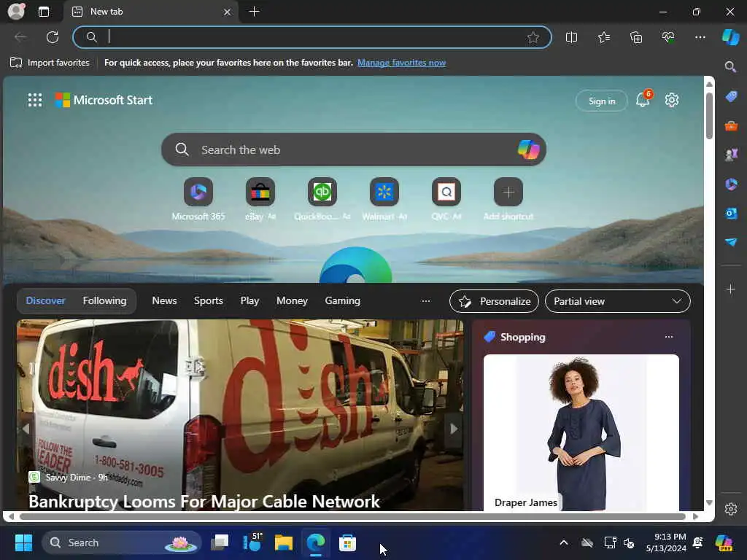Click the vertical page scrollbar

pos(709,116)
